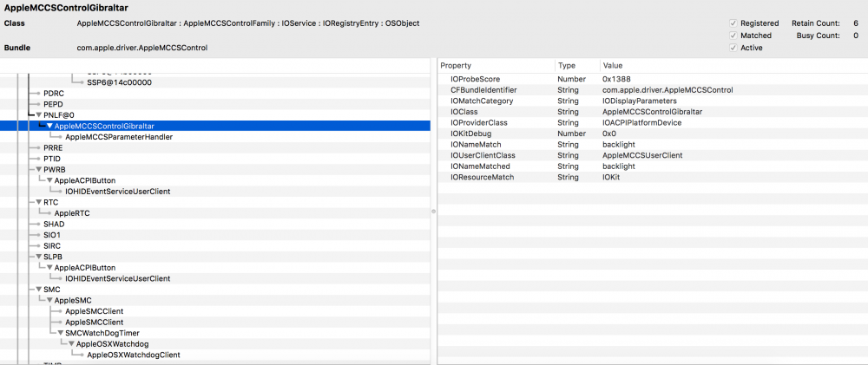
Task: Select the IOKitDebug property row
Action: pos(653,134)
